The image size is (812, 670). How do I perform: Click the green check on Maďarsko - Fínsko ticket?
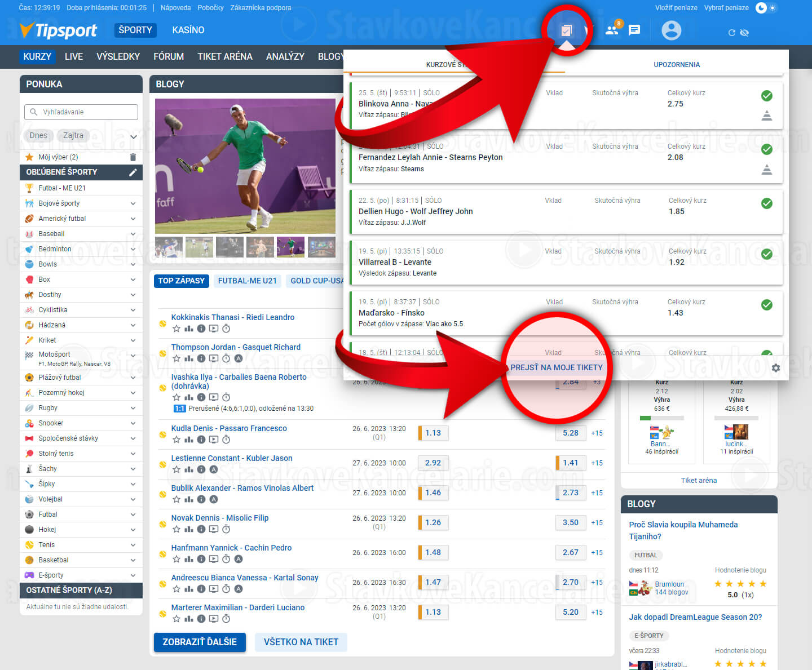click(x=767, y=305)
